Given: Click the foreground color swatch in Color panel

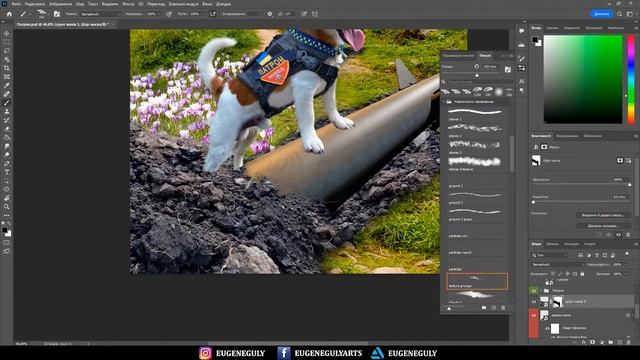Looking at the screenshot, I should (x=535, y=40).
